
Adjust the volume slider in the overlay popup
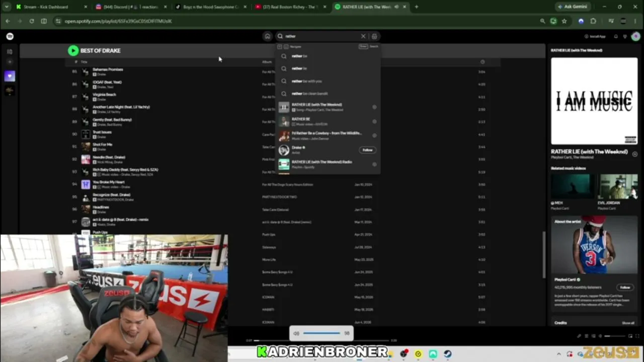pyautogui.click(x=322, y=333)
